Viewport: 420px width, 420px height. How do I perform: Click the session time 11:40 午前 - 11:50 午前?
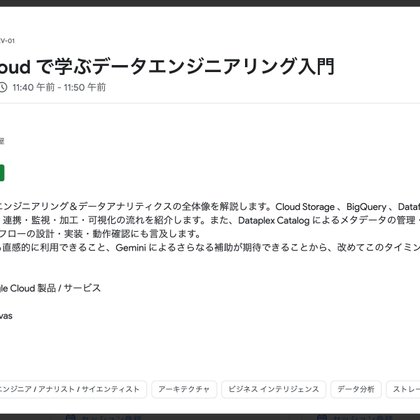(59, 87)
